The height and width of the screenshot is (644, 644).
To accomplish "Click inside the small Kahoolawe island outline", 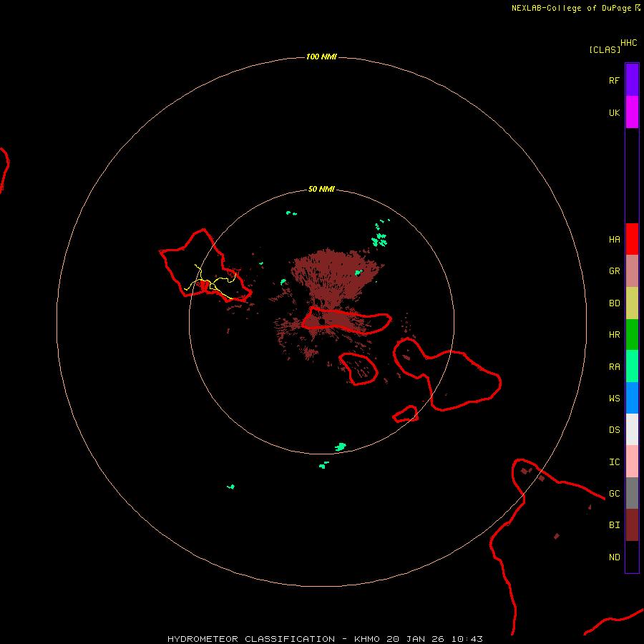I will point(406,414).
